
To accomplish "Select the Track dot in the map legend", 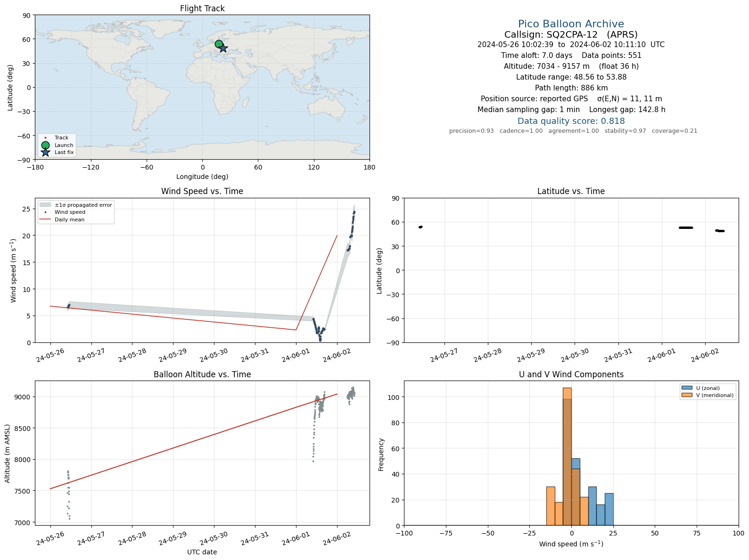I will click(x=45, y=138).
